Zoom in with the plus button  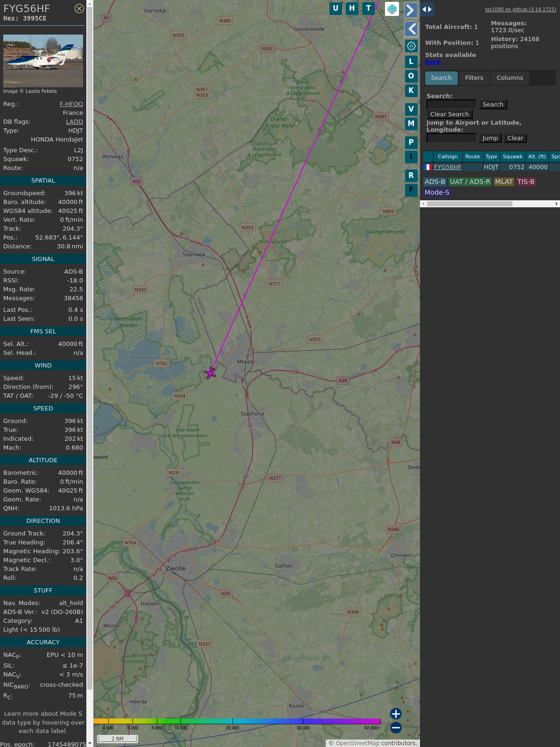(396, 714)
